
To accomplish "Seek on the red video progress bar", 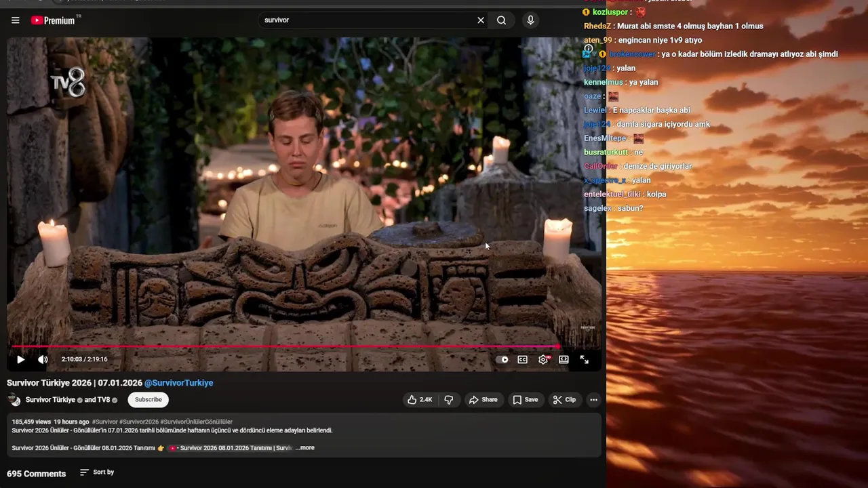I will [304, 346].
